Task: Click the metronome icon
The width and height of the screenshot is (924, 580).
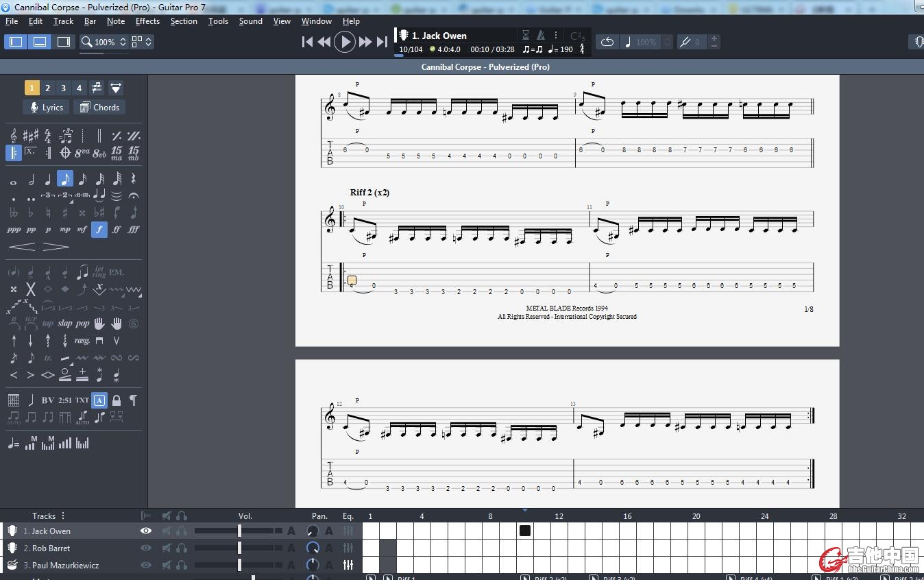Action: click(x=541, y=35)
